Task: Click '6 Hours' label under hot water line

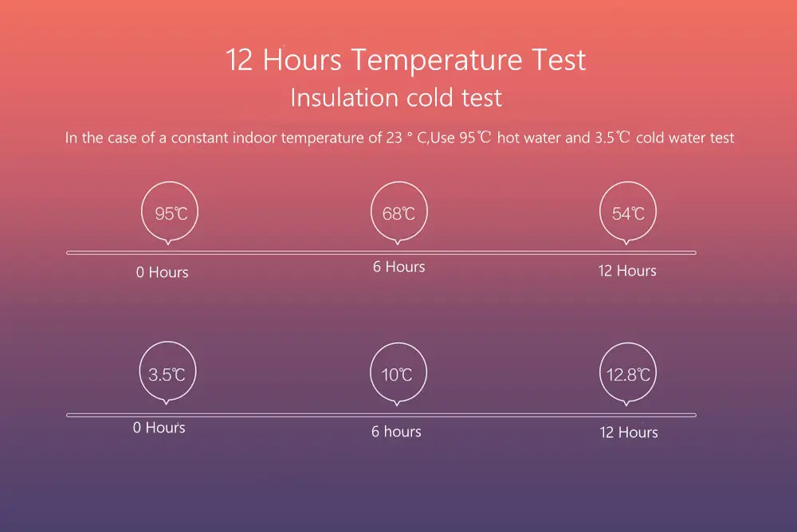Action: tap(399, 267)
